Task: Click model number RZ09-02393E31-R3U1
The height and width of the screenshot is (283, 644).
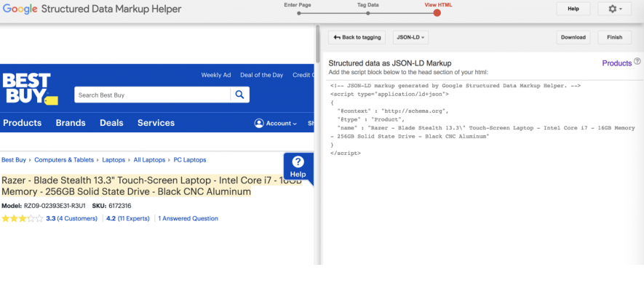Action: pyautogui.click(x=55, y=206)
